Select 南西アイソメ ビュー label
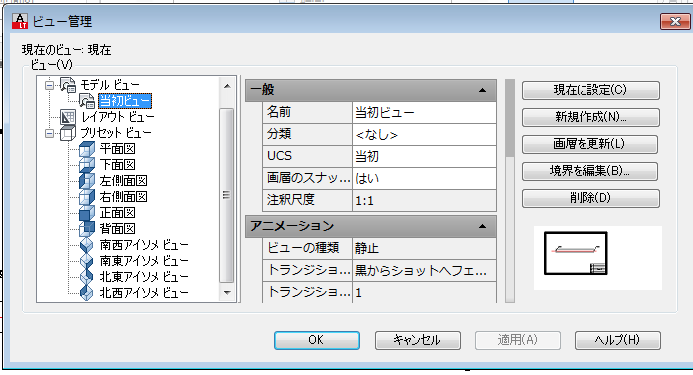The width and height of the screenshot is (693, 375). point(144,245)
